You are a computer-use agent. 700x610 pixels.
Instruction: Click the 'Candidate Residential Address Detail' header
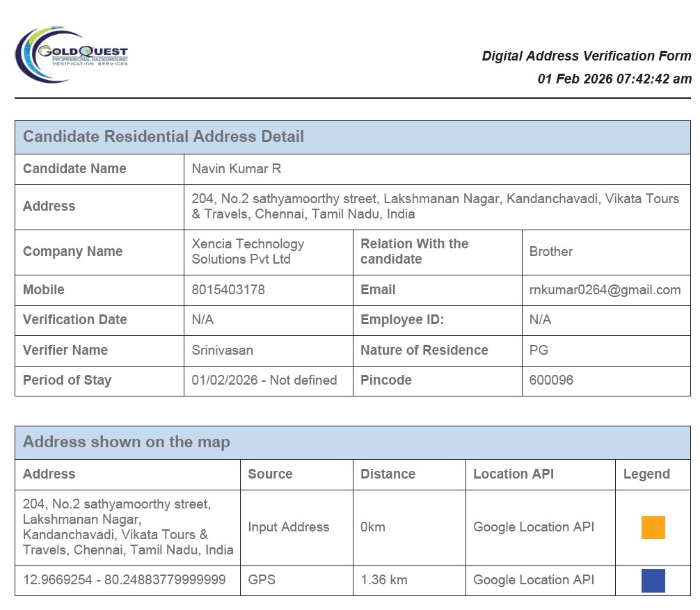(164, 136)
